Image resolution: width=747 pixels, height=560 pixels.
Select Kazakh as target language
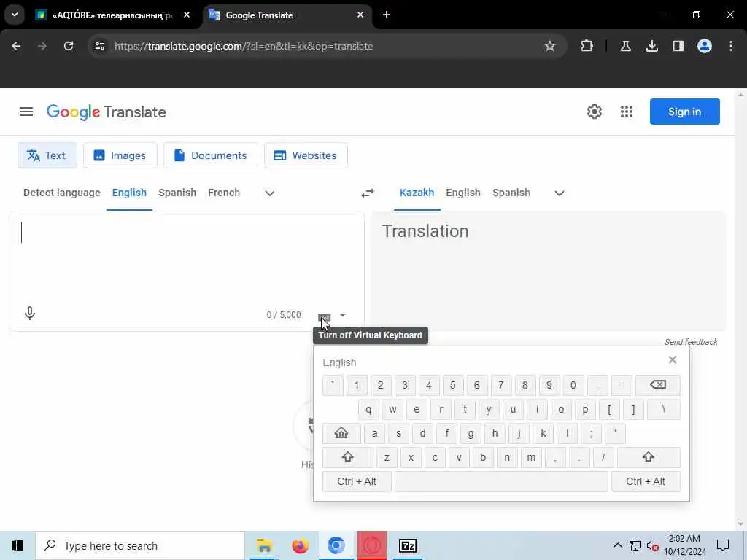(x=417, y=192)
